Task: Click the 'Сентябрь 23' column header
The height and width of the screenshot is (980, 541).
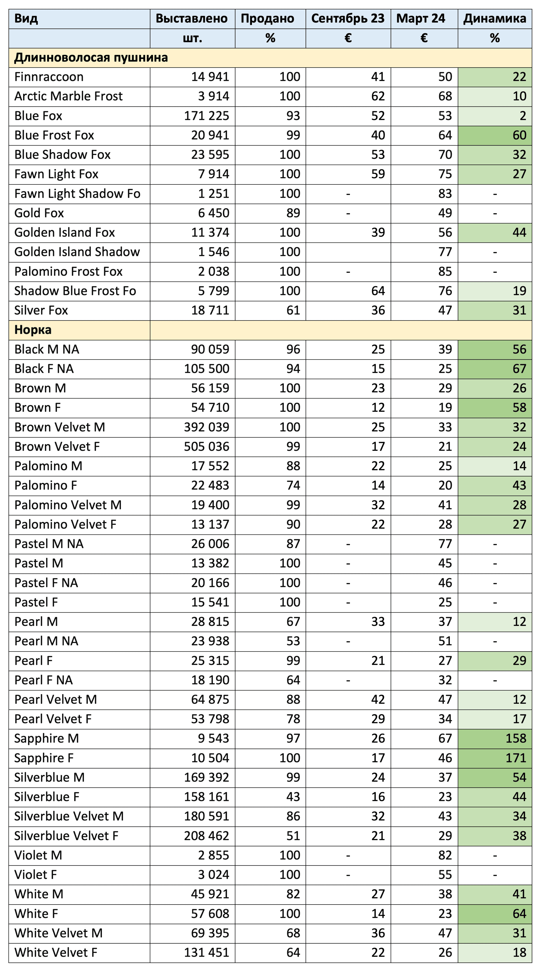Action: click(348, 19)
